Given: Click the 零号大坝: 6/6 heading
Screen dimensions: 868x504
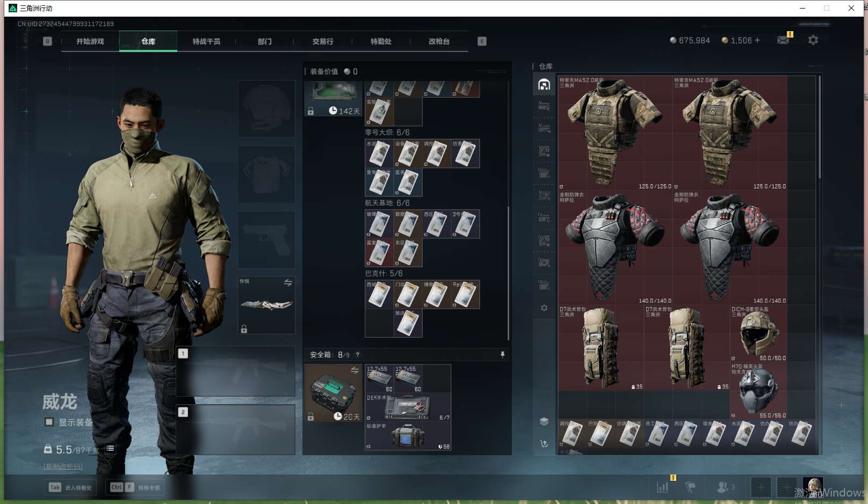Looking at the screenshot, I should pos(387,132).
